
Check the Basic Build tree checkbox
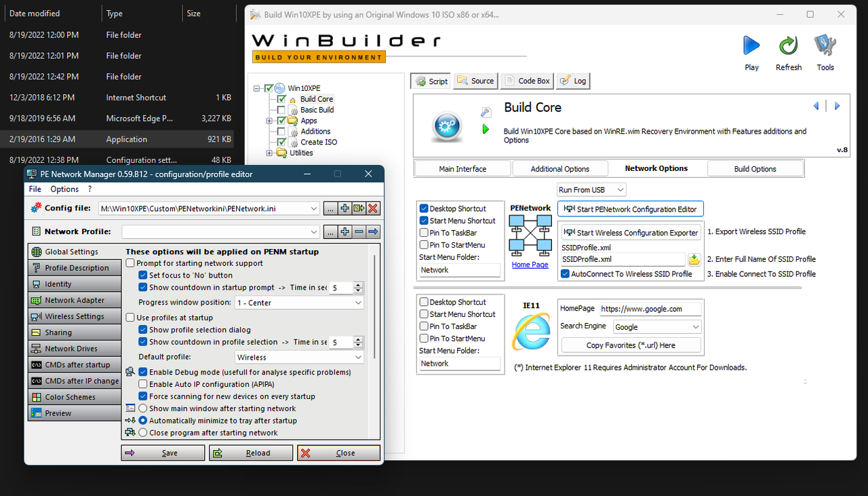tap(281, 110)
